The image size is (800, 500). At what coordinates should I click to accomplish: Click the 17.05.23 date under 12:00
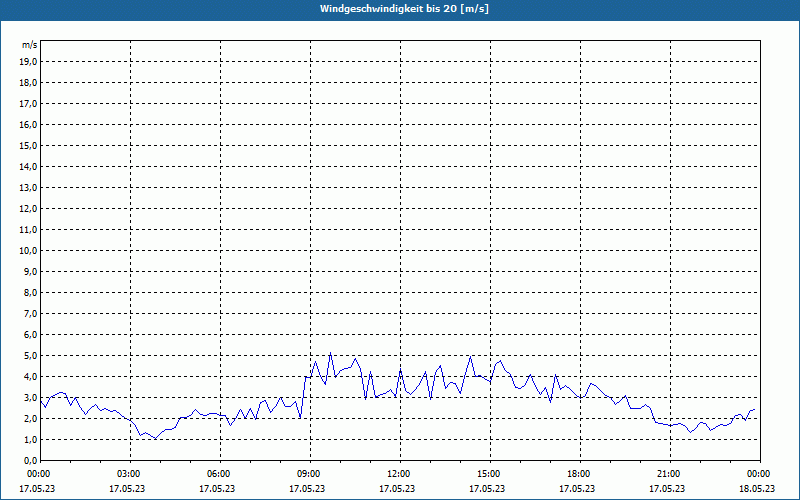[397, 488]
